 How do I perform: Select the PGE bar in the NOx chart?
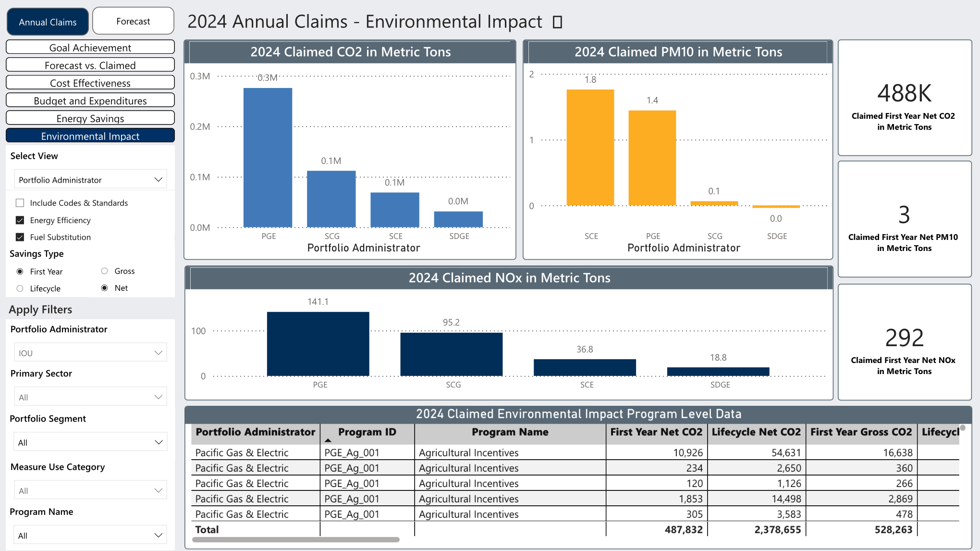318,344
